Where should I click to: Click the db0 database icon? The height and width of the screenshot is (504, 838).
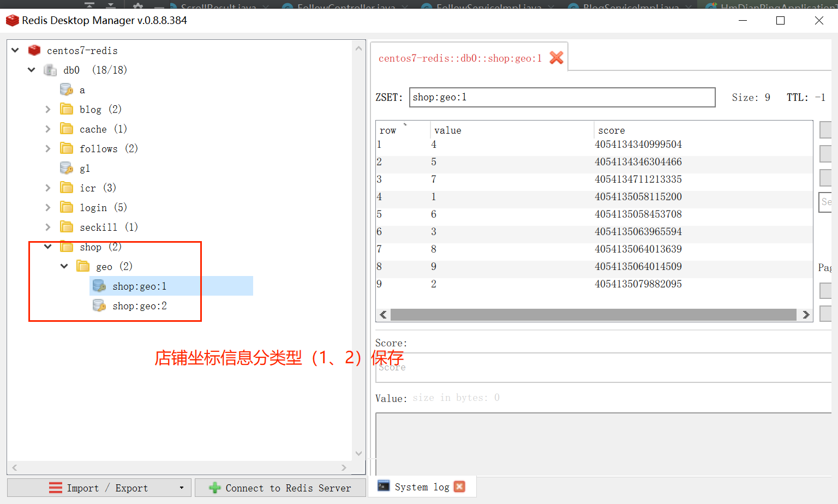tap(50, 70)
